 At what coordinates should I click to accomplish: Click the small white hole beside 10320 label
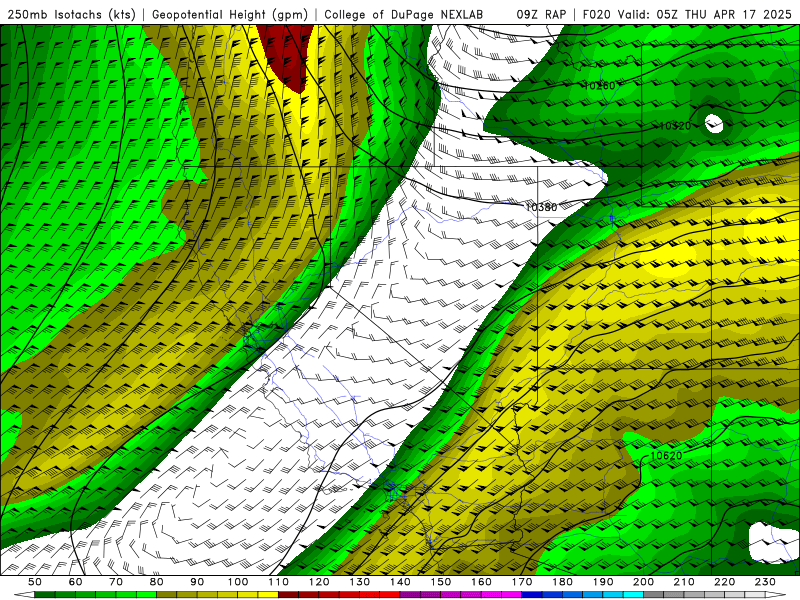pos(714,124)
